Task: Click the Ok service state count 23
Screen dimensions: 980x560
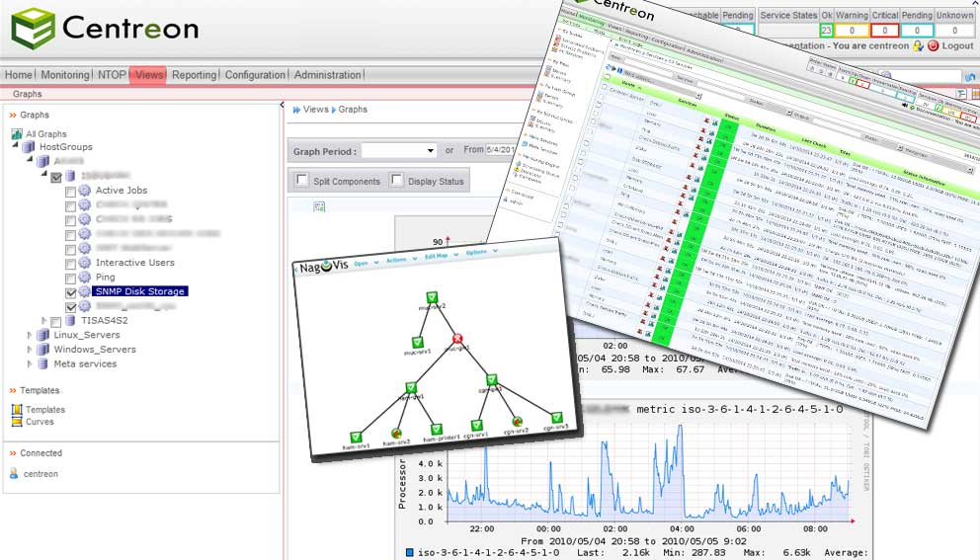Action: 827,30
